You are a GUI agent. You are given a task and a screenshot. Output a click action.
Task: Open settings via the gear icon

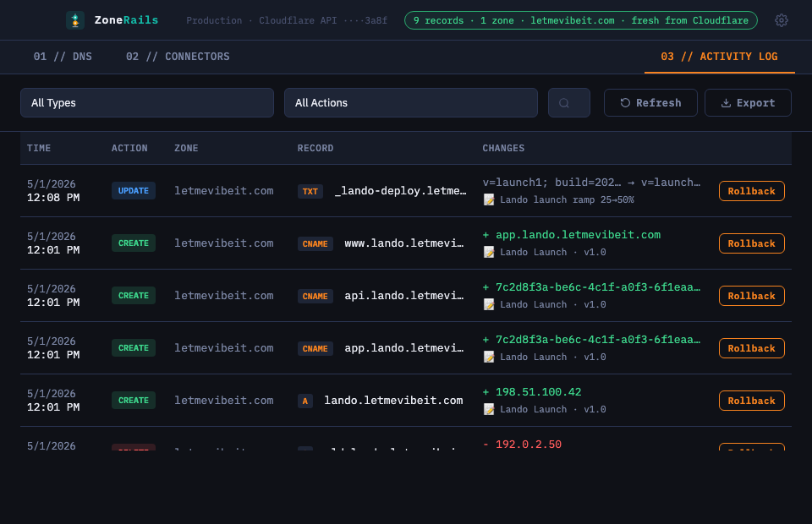point(781,20)
